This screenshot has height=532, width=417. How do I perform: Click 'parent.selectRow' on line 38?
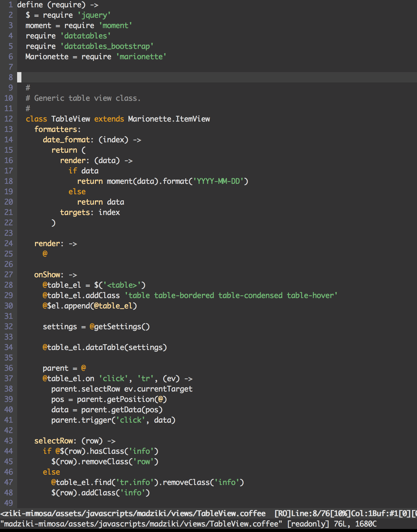86,389
